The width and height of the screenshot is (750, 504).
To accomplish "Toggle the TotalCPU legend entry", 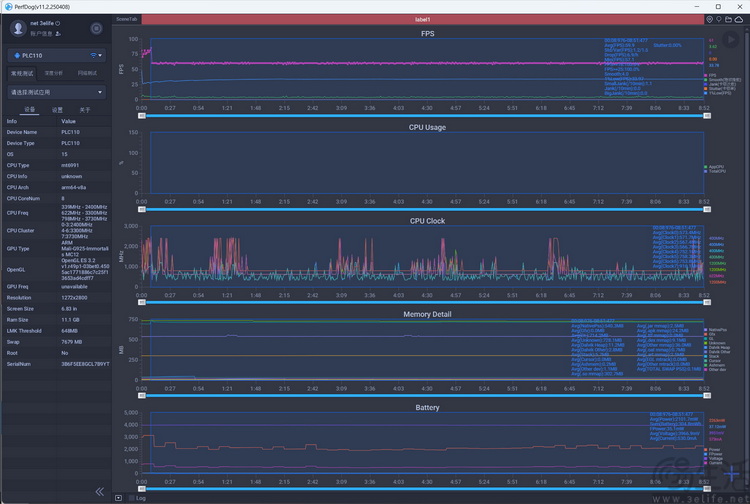I will coord(715,171).
